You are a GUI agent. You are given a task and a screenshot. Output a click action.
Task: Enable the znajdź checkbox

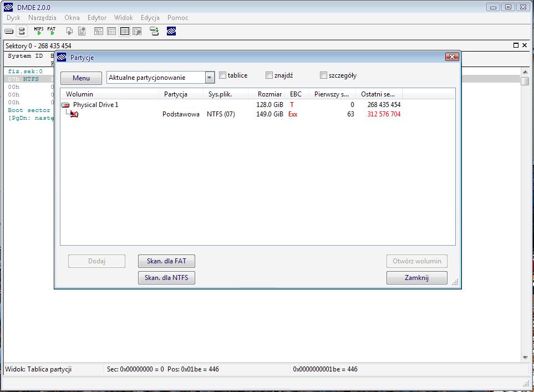(x=269, y=75)
